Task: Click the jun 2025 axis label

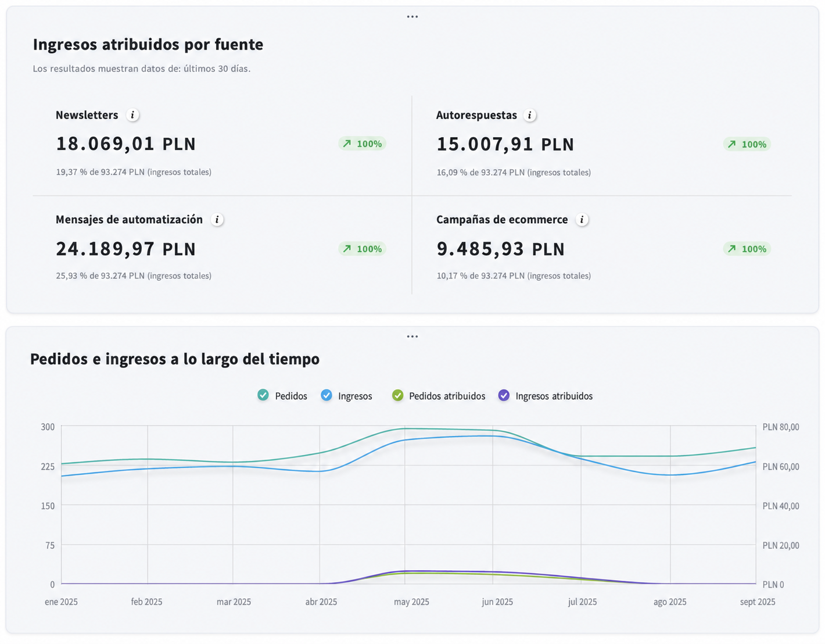Action: tap(497, 602)
